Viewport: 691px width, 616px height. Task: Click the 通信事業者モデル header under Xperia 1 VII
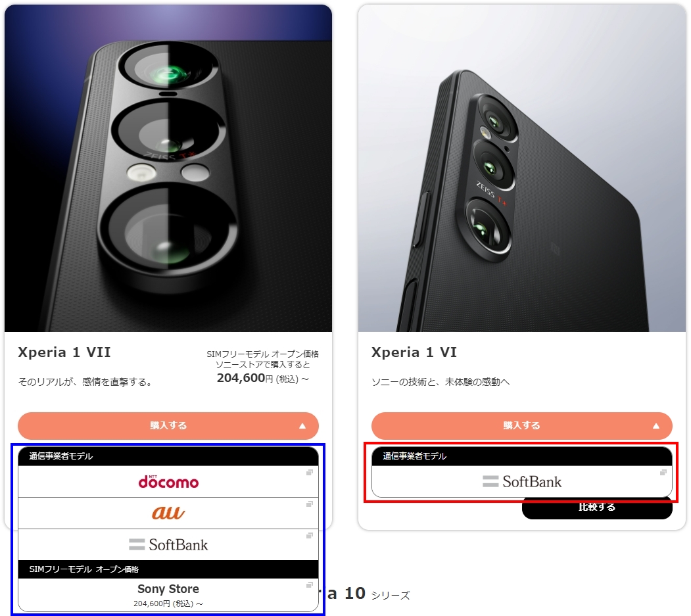168,456
